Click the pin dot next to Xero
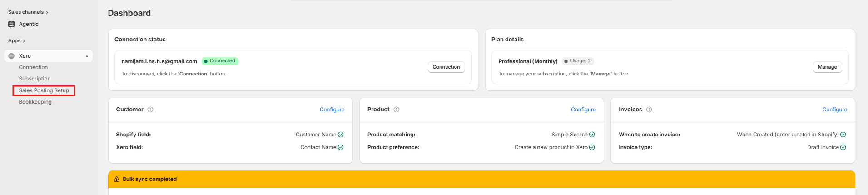Viewport: 868px width, 195px height. click(x=87, y=56)
